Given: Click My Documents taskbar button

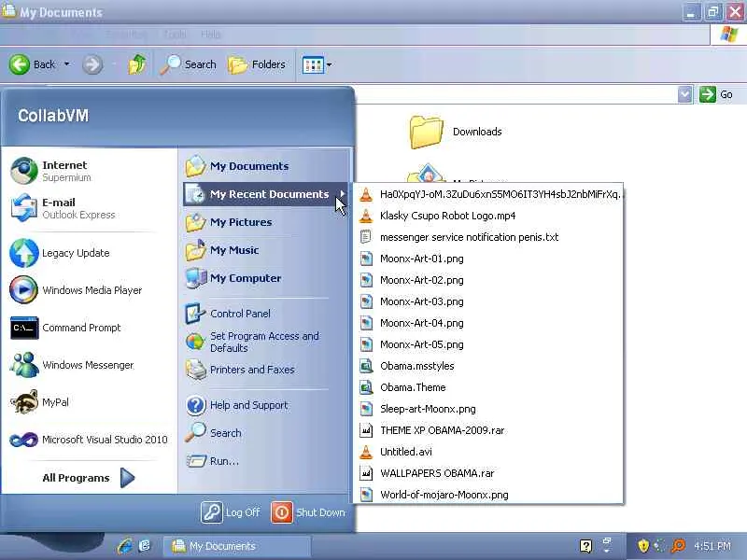Looking at the screenshot, I should (237, 546).
